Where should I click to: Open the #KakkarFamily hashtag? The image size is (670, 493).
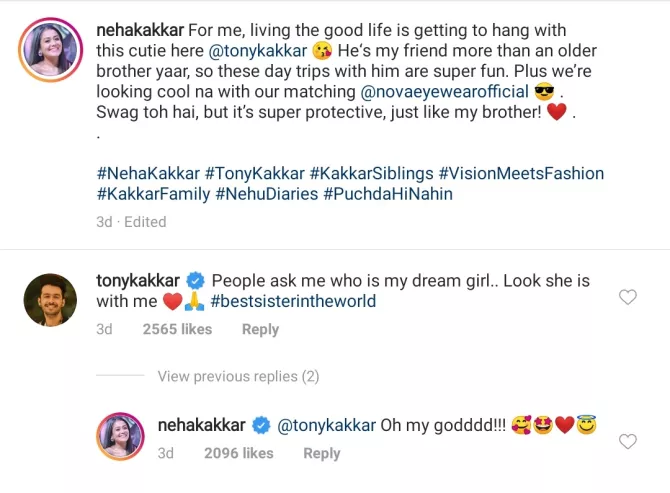[x=153, y=194]
